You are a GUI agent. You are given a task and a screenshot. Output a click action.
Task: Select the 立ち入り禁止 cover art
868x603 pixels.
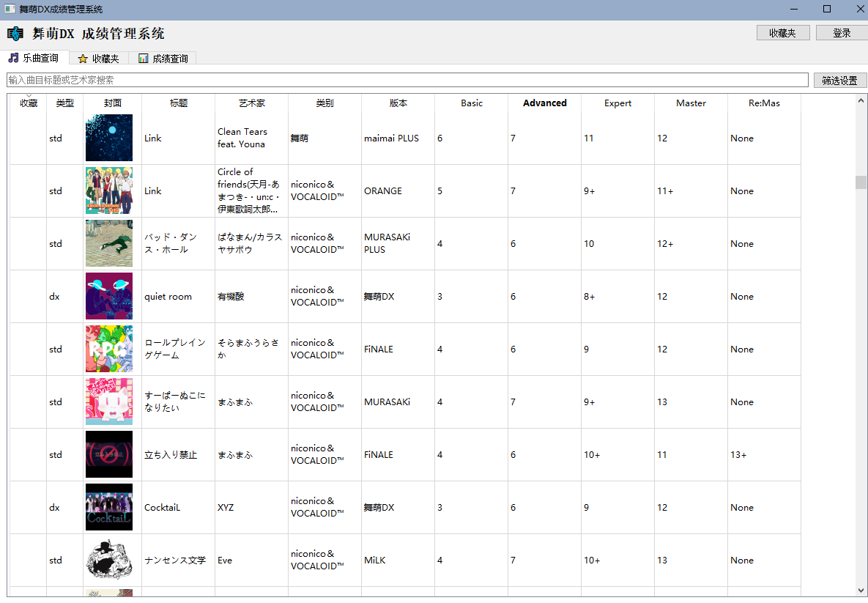[x=109, y=454]
